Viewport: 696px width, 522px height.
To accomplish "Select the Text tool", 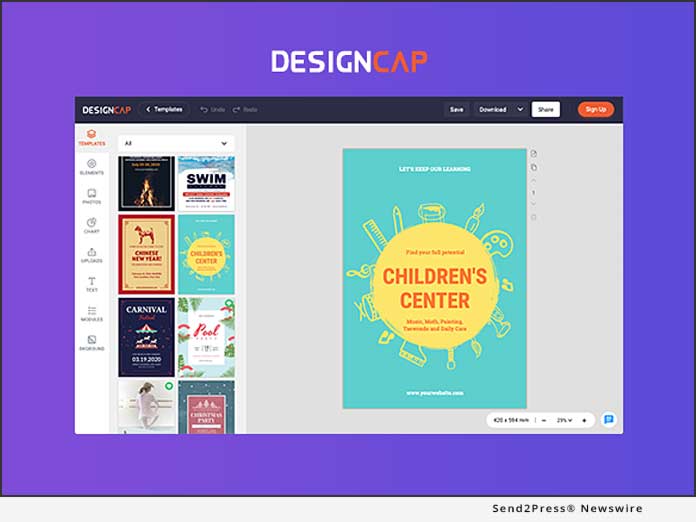I will pos(91,285).
